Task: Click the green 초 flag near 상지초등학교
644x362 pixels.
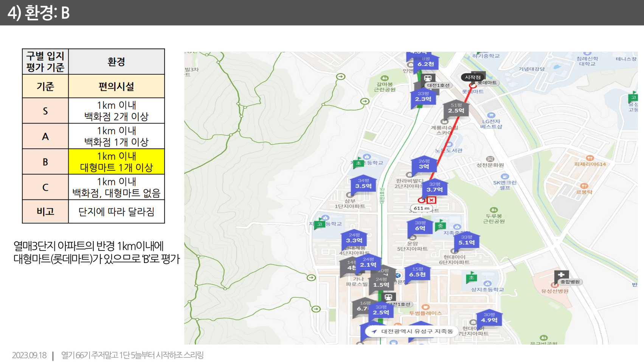Action: (471, 278)
